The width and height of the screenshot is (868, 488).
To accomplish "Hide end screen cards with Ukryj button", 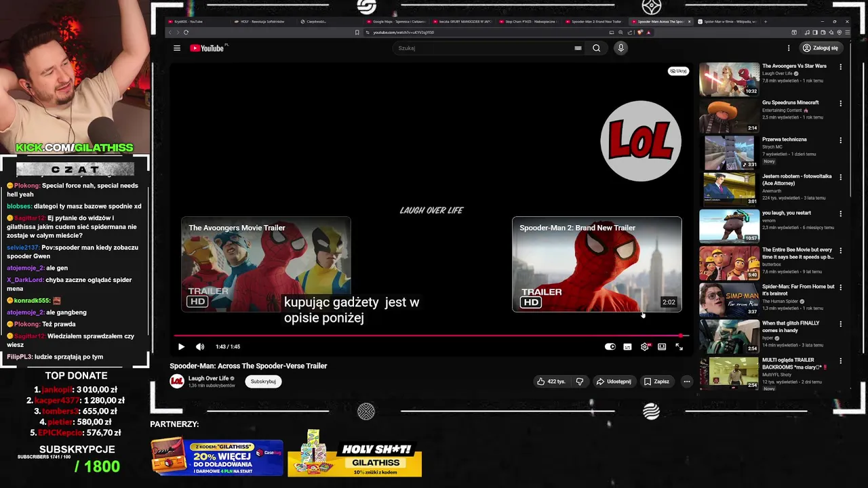I will (678, 71).
